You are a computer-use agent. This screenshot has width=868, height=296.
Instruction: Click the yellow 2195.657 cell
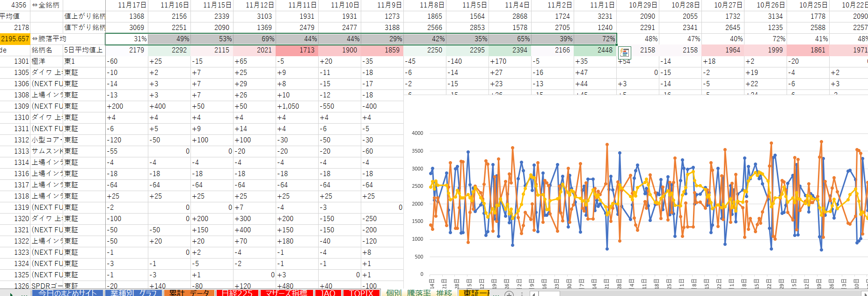pos(15,39)
